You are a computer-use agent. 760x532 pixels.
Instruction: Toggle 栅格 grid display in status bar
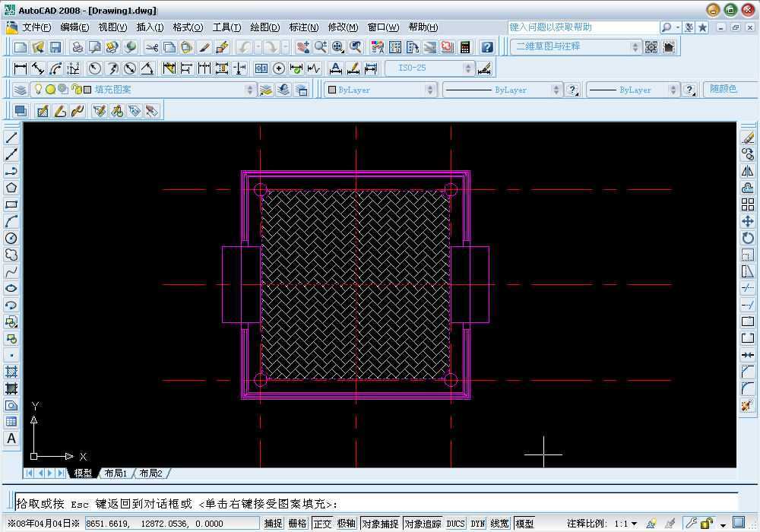298,524
